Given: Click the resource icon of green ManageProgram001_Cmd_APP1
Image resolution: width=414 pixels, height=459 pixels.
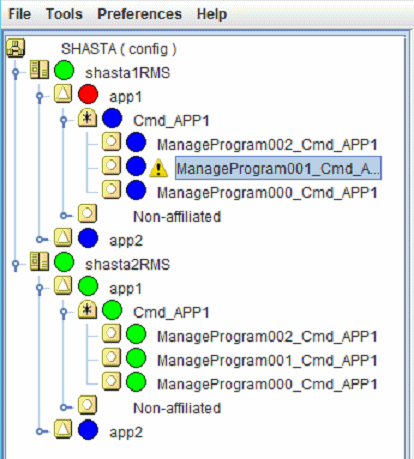Looking at the screenshot, I should [x=111, y=358].
